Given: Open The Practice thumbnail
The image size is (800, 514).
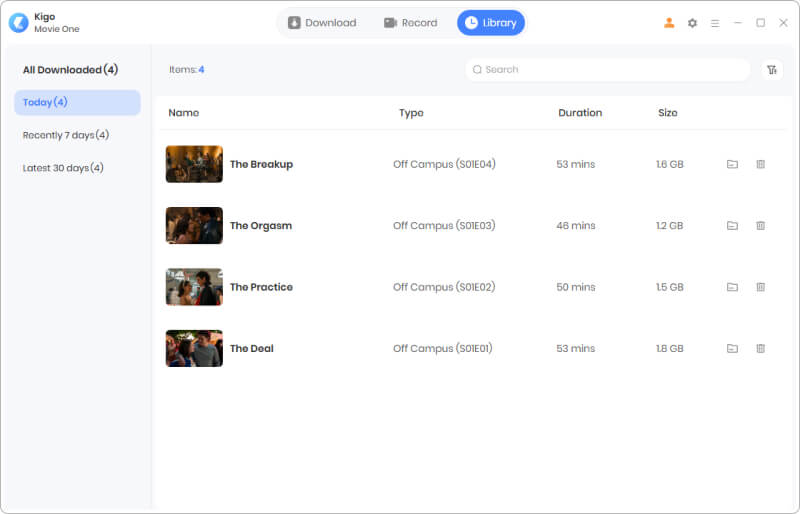Looking at the screenshot, I should 194,287.
